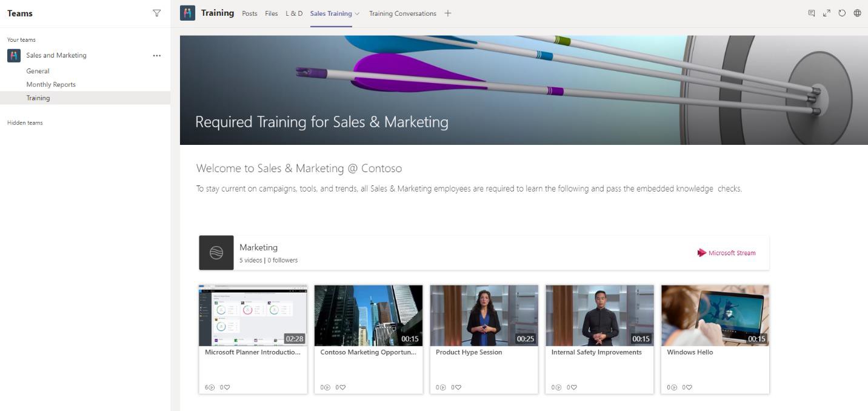
Task: Click views icon under Internal Safety Improvements
Action: [558, 387]
